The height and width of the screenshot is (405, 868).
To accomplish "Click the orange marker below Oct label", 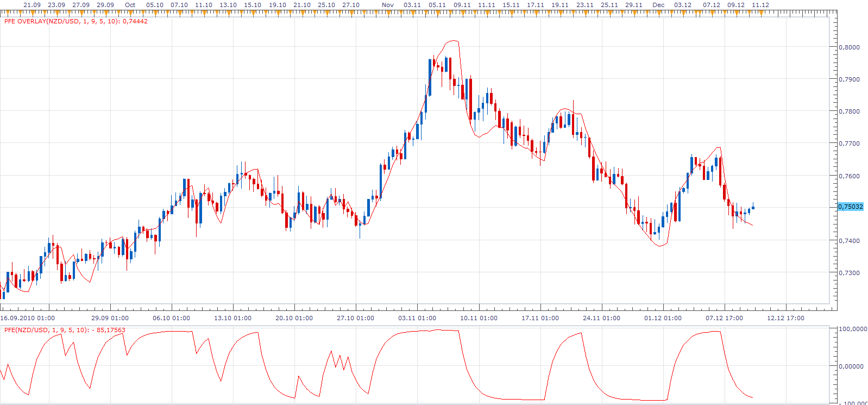I will pyautogui.click(x=130, y=12).
